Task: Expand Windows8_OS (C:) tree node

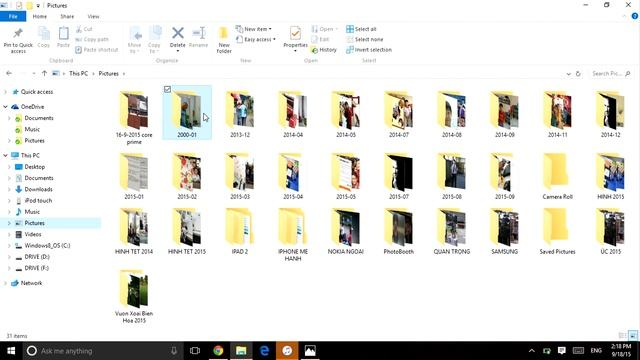Action: pyautogui.click(x=9, y=246)
